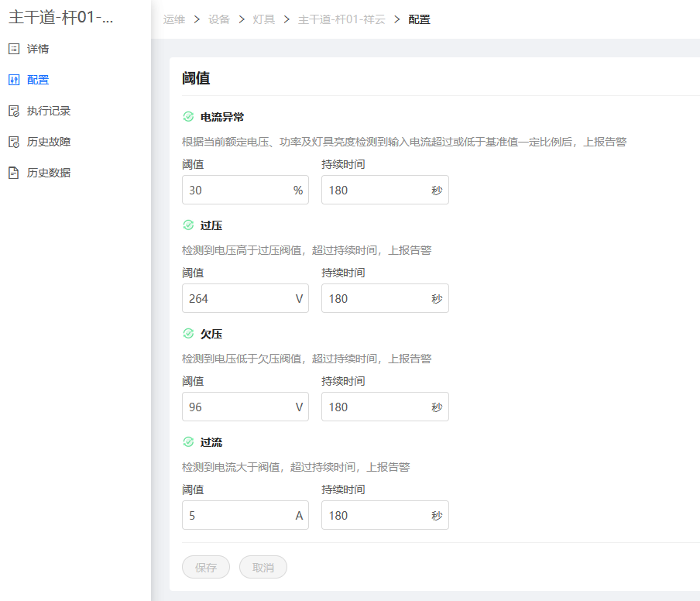Go to 详情 menu item

click(37, 49)
